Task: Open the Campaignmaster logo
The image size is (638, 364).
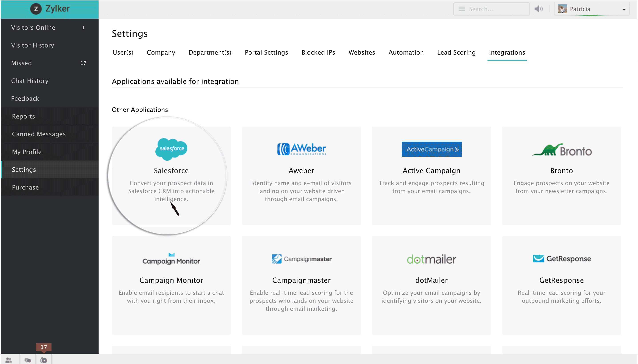Action: [x=301, y=259]
